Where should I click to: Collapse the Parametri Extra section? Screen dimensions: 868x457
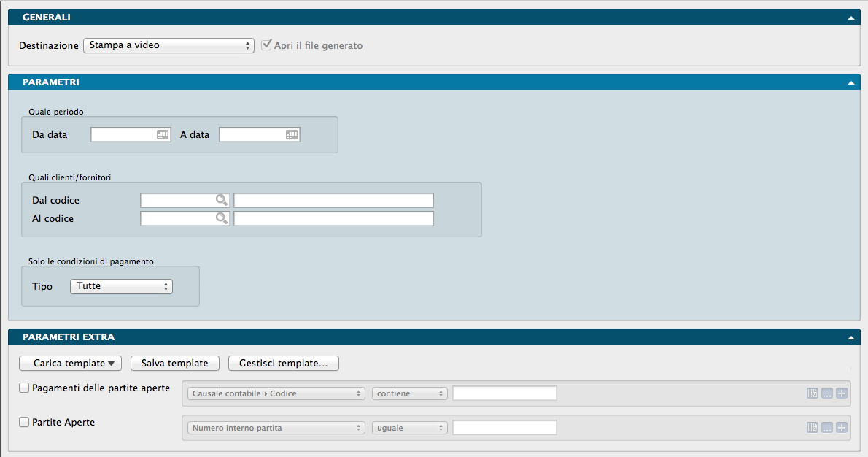pos(850,338)
